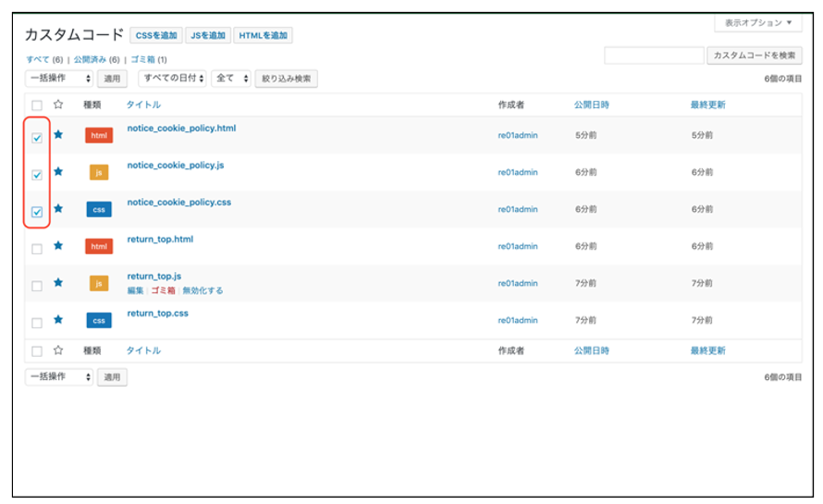Image resolution: width=823 pixels, height=504 pixels.
Task: Click カスタムコードを検索 search button
Action: click(x=755, y=55)
